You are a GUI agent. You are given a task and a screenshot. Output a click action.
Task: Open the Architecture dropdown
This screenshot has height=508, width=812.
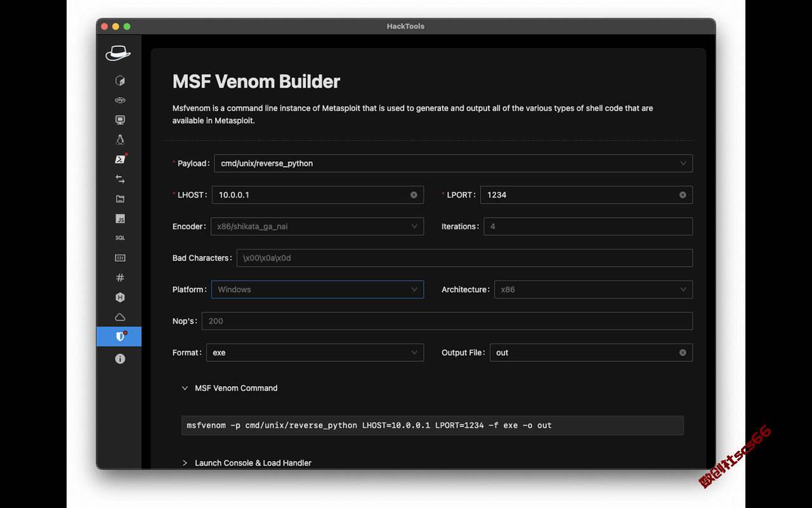pyautogui.click(x=593, y=290)
